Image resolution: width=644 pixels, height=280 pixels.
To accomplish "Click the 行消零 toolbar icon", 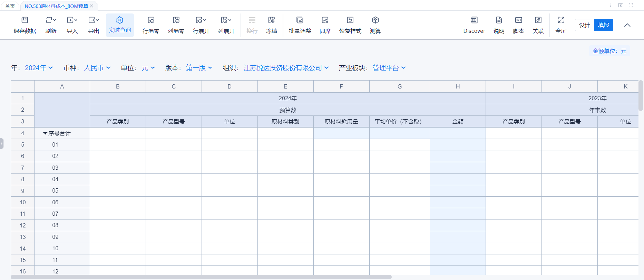I will (x=151, y=20).
